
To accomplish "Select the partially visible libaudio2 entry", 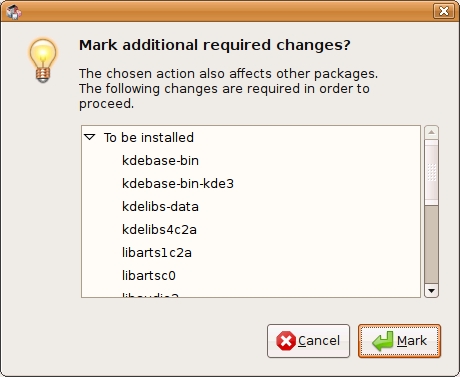I will [251, 294].
